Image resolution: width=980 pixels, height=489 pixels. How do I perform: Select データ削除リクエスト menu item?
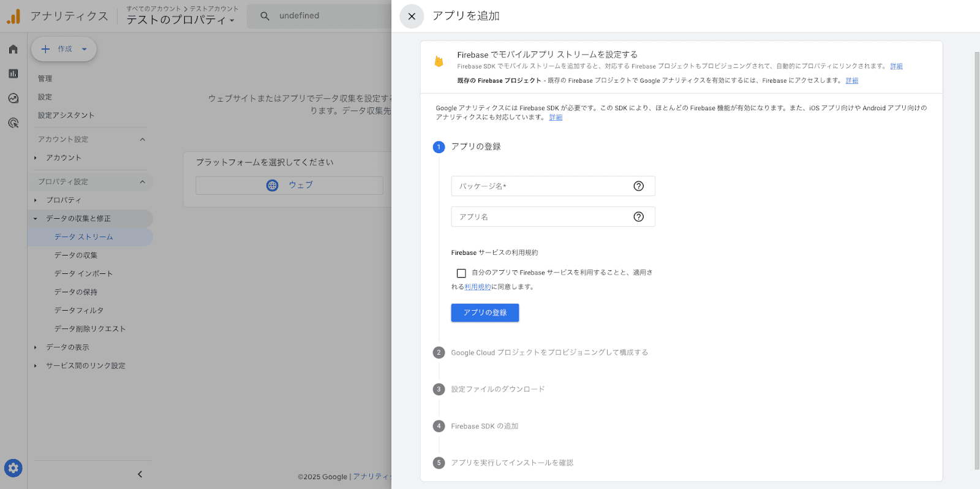pyautogui.click(x=91, y=329)
